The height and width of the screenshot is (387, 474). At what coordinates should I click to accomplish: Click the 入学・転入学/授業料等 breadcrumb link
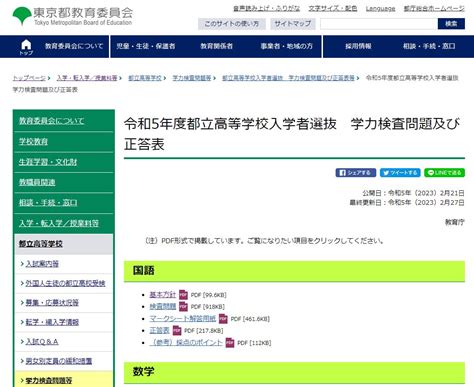coord(87,78)
